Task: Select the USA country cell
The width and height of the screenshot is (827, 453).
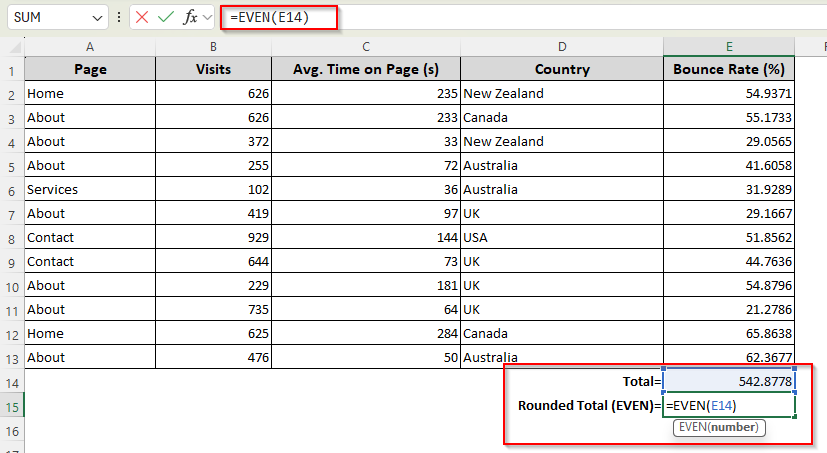Action: (562, 237)
